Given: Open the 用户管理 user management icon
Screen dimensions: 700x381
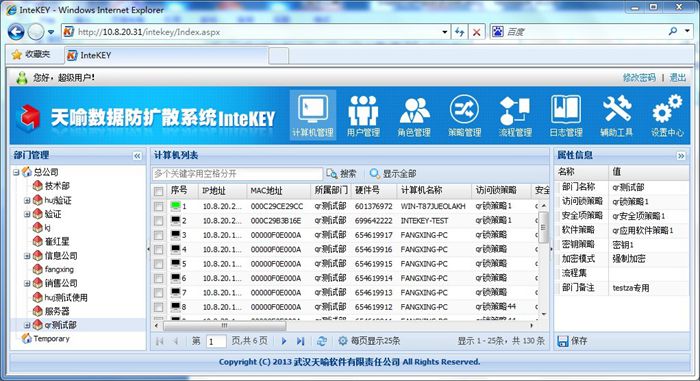Looking at the screenshot, I should 363,115.
